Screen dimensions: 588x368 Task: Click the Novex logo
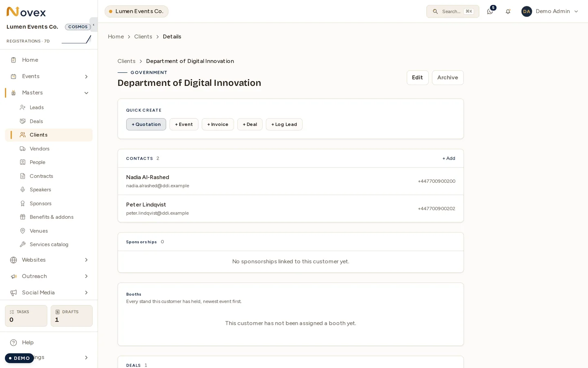point(26,12)
